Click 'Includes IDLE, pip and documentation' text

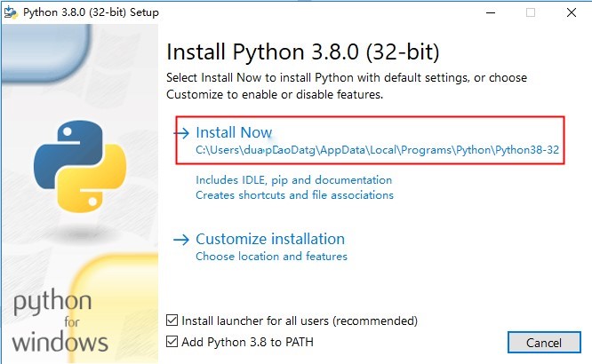[293, 180]
